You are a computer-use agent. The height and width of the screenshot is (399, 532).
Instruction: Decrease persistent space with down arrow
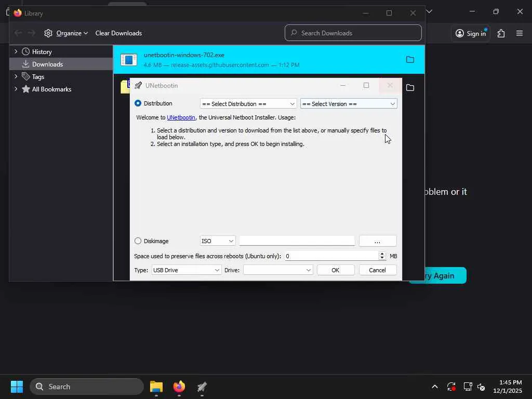point(382,258)
